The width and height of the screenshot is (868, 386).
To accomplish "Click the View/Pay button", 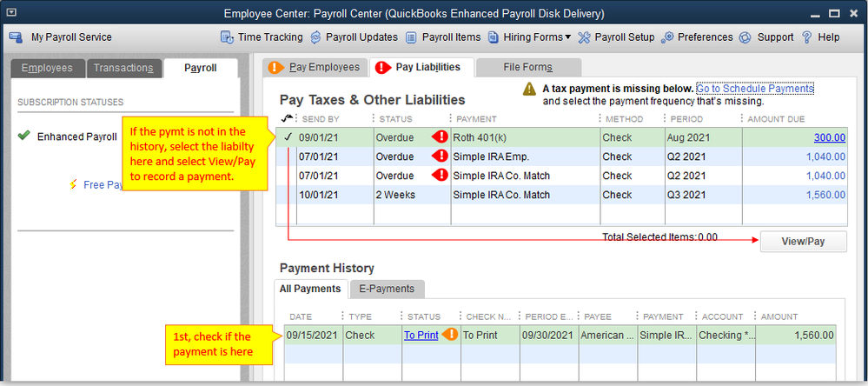I will pos(803,242).
